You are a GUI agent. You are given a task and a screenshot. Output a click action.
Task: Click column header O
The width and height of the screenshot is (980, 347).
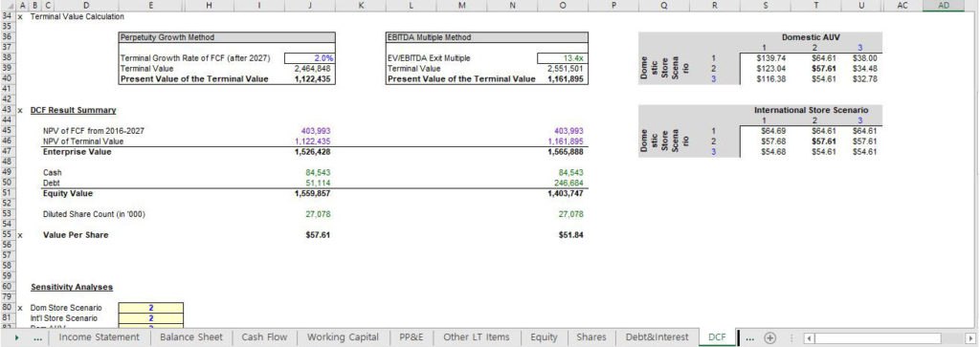pyautogui.click(x=563, y=5)
